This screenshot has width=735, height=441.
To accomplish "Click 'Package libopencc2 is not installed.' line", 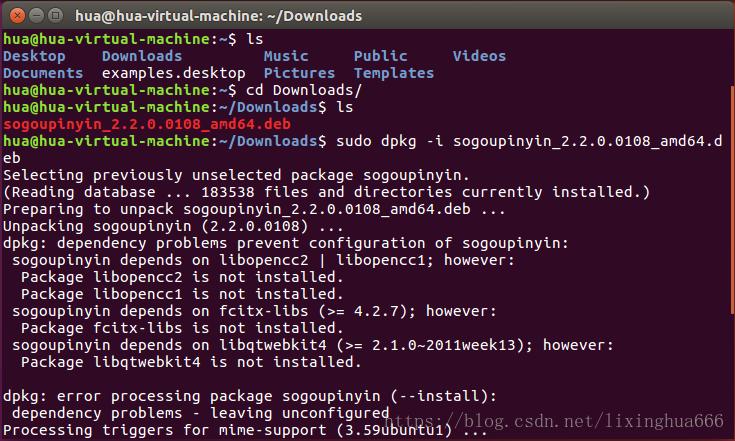I will [182, 277].
